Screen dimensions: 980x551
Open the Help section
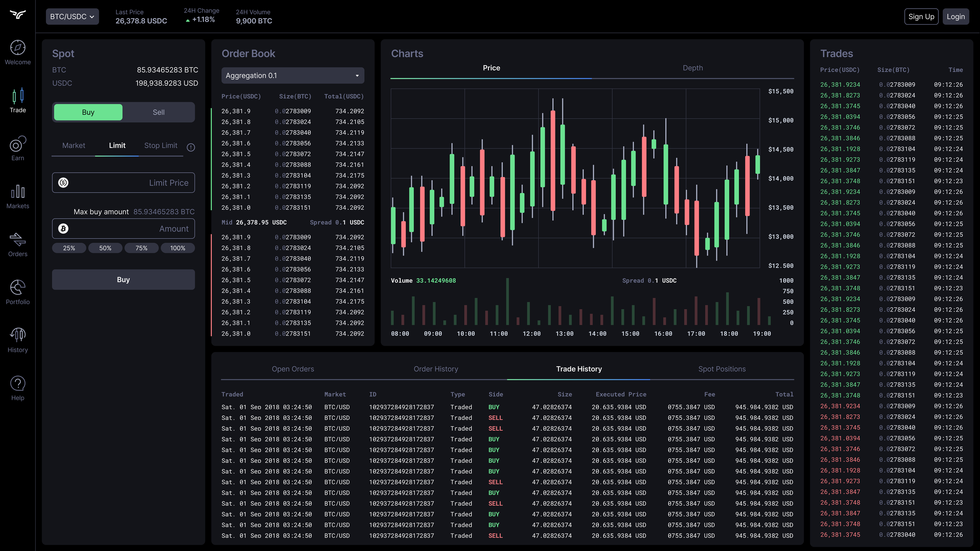(x=17, y=388)
